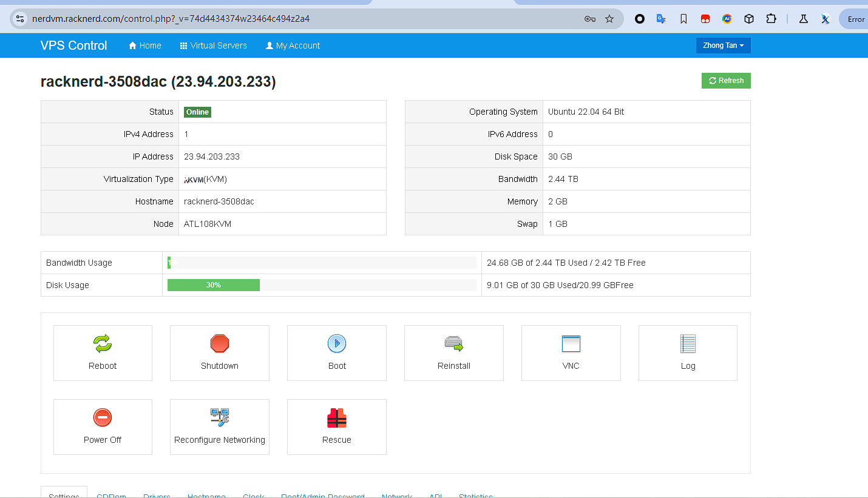Click the Reboot icon
The width and height of the screenshot is (868, 498).
point(103,344)
